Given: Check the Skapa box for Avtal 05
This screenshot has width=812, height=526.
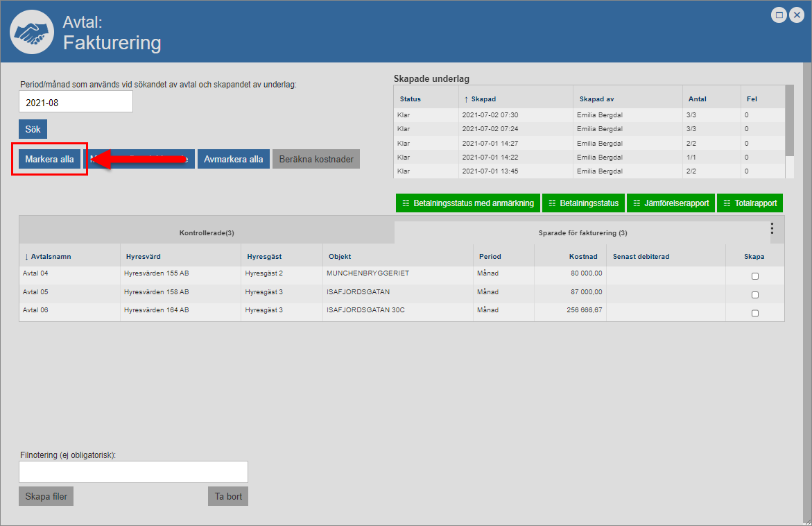Looking at the screenshot, I should (x=755, y=295).
